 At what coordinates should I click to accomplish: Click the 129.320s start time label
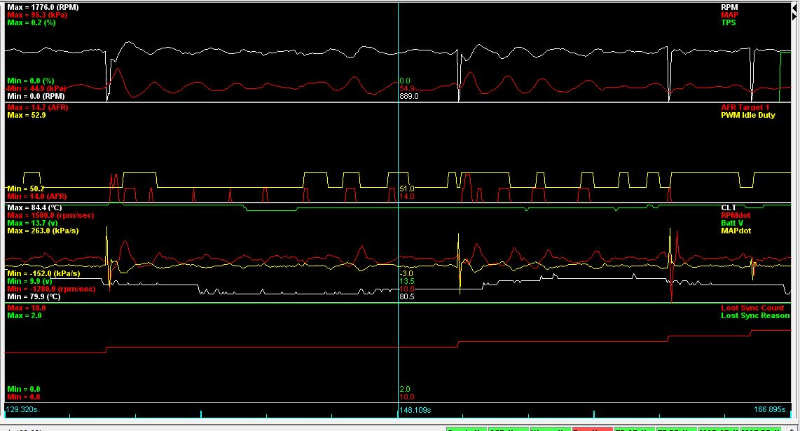tap(23, 409)
